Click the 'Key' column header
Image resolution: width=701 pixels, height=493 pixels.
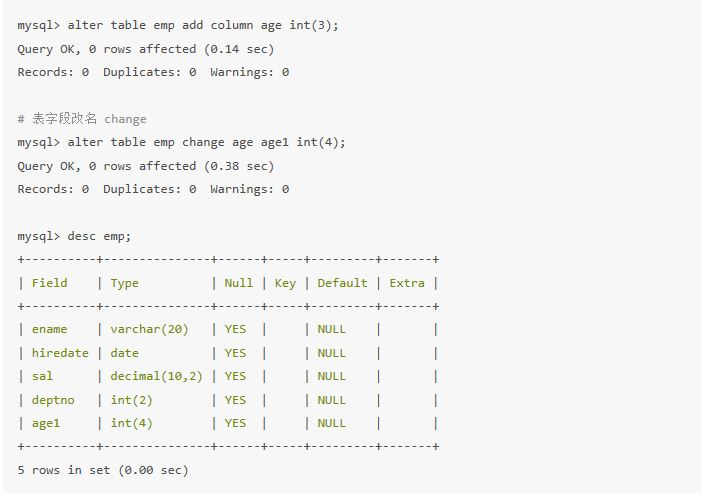pos(285,283)
